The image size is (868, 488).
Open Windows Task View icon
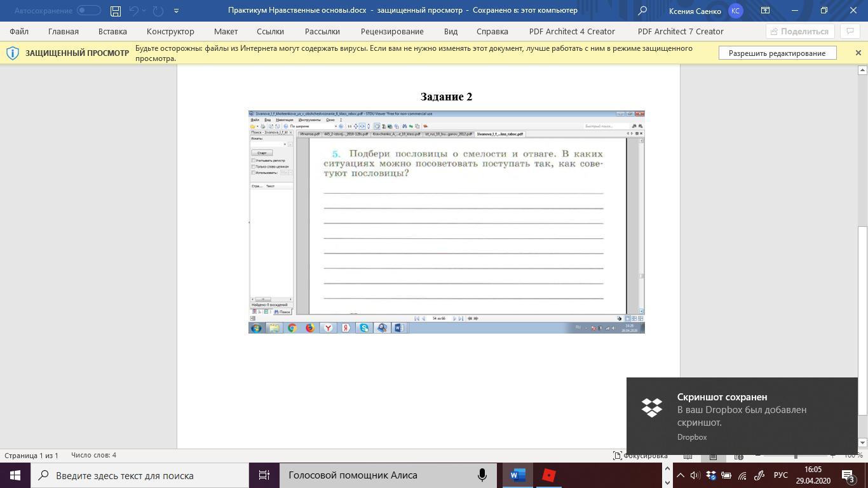click(x=264, y=475)
